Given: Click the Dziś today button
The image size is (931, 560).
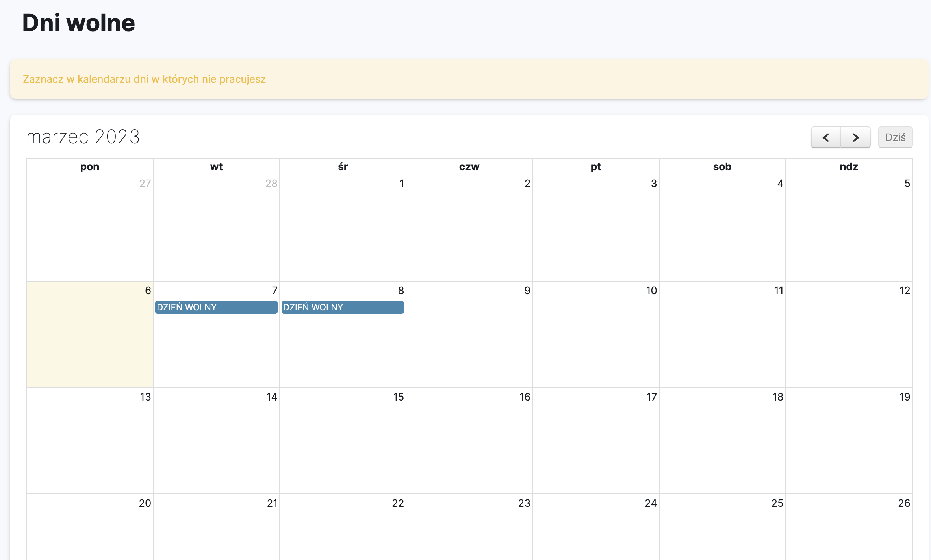Looking at the screenshot, I should pyautogui.click(x=895, y=137).
